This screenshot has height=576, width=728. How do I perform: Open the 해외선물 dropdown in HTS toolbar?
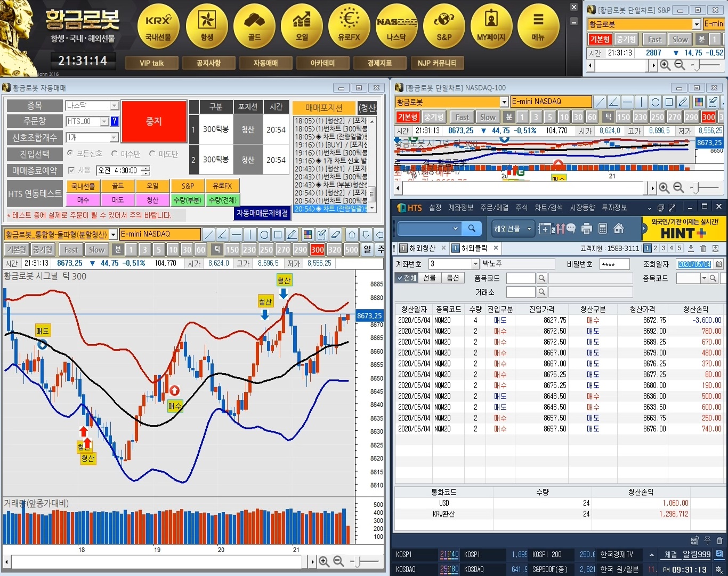pyautogui.click(x=512, y=229)
